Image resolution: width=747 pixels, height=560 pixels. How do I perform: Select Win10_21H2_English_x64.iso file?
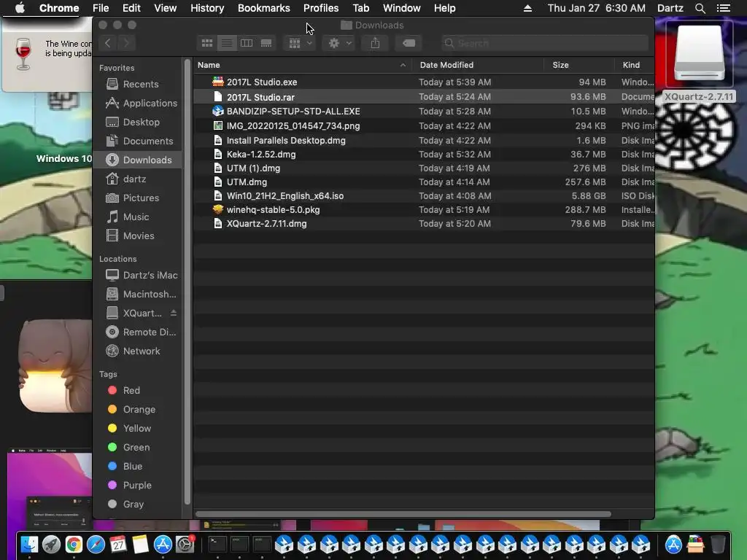[x=424, y=195]
